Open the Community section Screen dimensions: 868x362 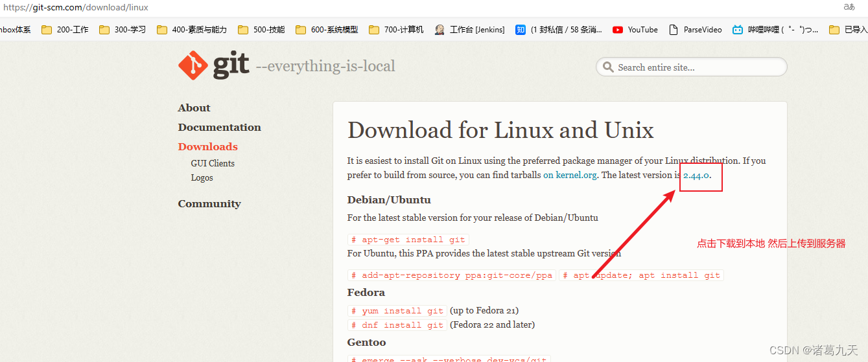click(x=209, y=204)
